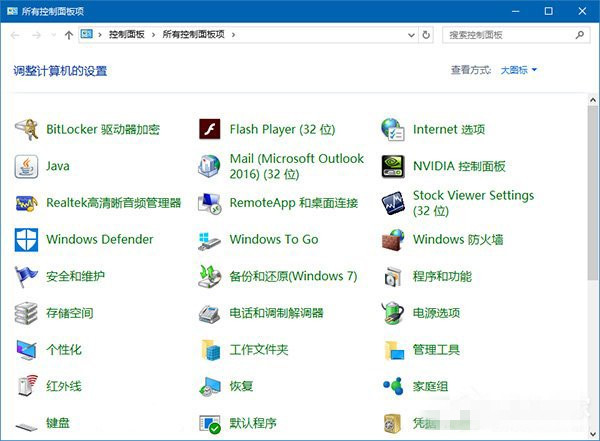Launch NVIDIA 控制面板 icon
Image resolution: width=600 pixels, height=441 pixels.
click(x=393, y=166)
